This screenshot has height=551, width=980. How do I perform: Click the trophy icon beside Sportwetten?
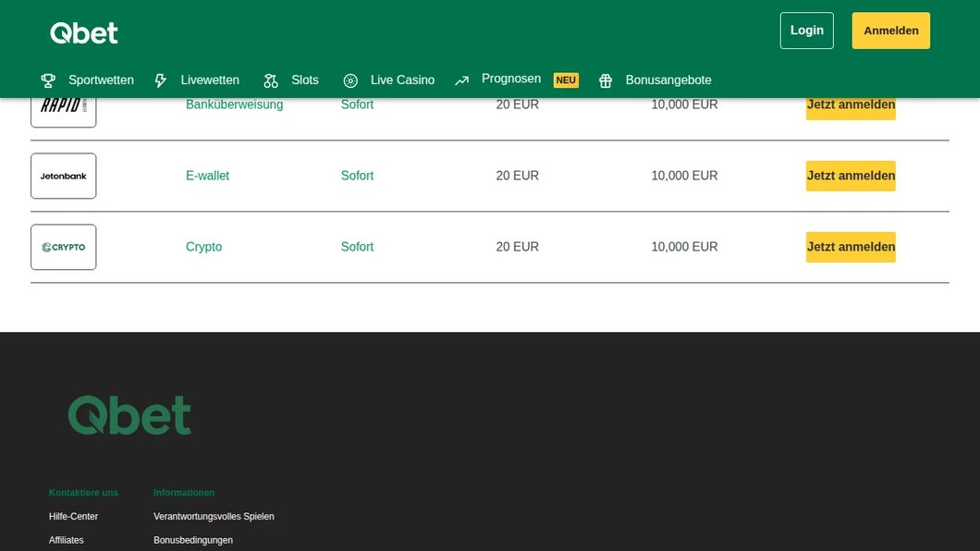(x=48, y=80)
